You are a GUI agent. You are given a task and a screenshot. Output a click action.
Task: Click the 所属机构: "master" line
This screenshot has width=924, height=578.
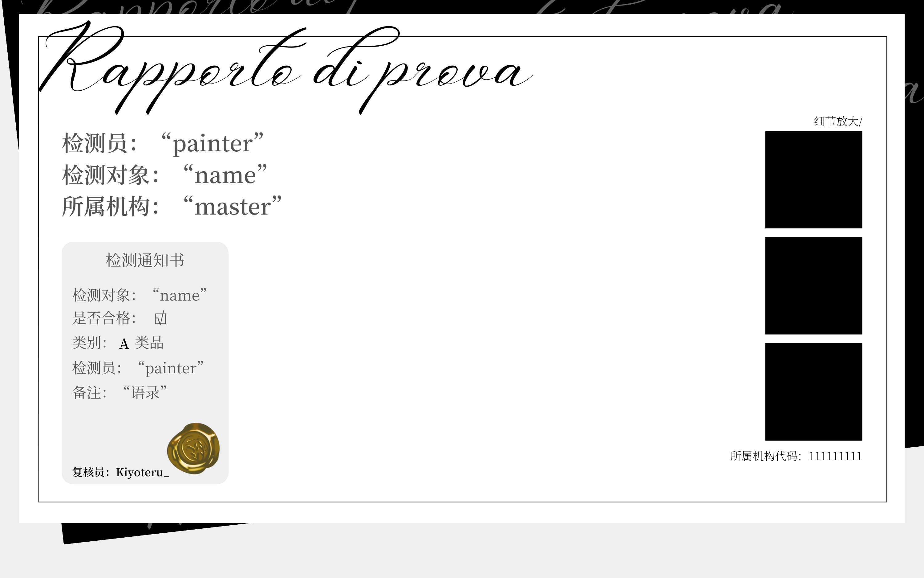point(172,207)
